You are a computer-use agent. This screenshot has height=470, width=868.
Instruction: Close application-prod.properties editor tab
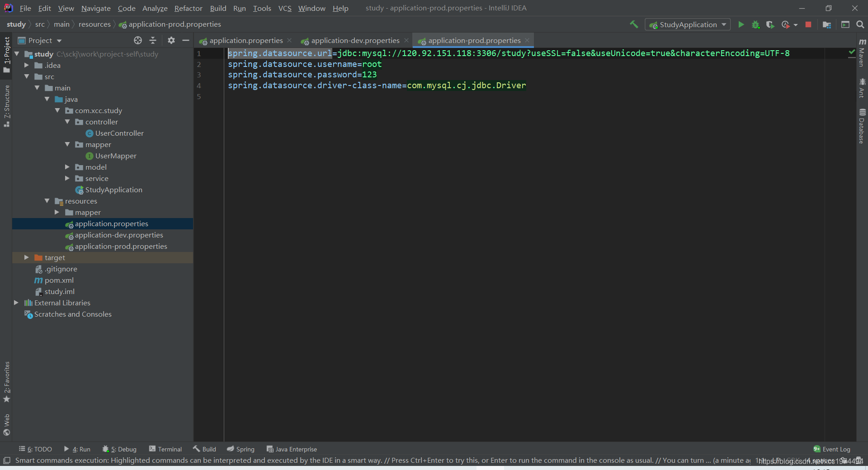527,40
